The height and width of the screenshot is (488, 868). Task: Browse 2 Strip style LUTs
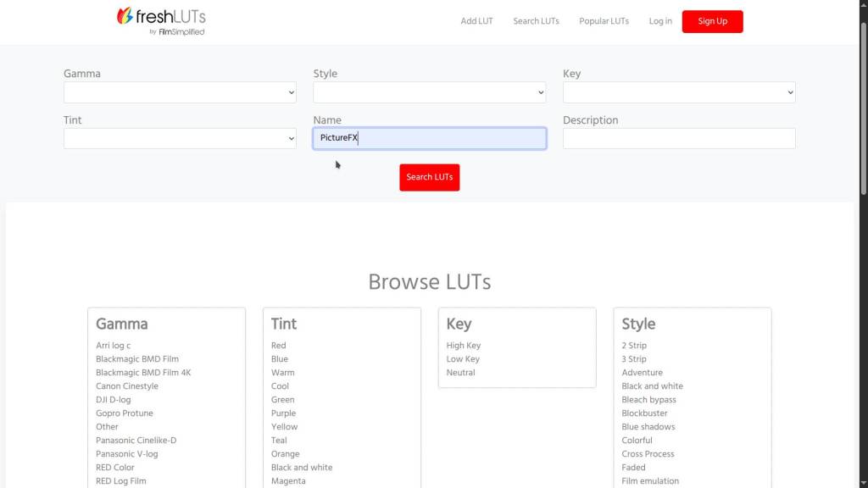[x=634, y=346]
